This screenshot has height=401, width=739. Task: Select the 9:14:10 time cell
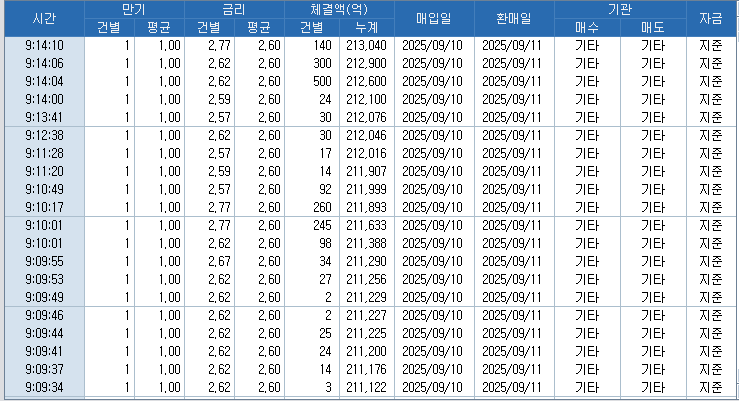pyautogui.click(x=44, y=46)
